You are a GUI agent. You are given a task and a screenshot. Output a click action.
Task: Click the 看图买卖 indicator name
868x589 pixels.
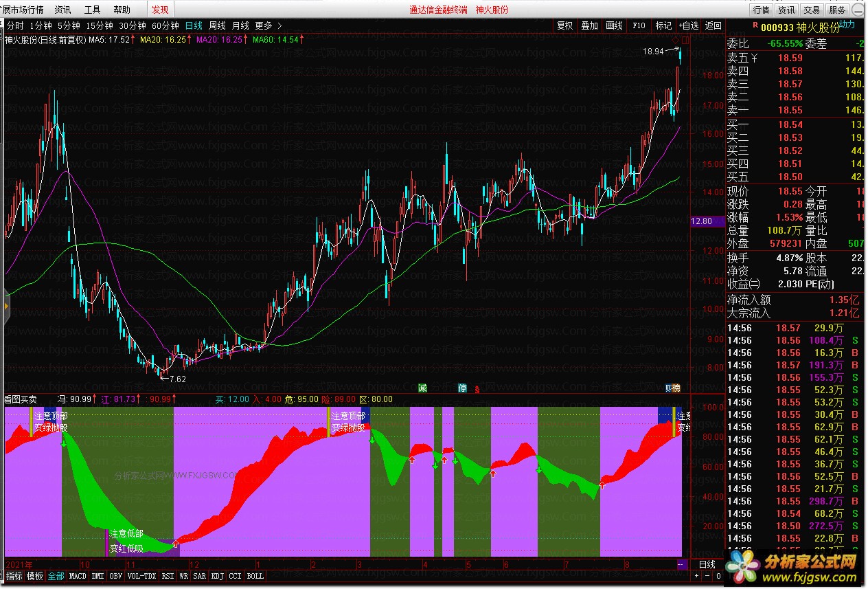click(21, 399)
